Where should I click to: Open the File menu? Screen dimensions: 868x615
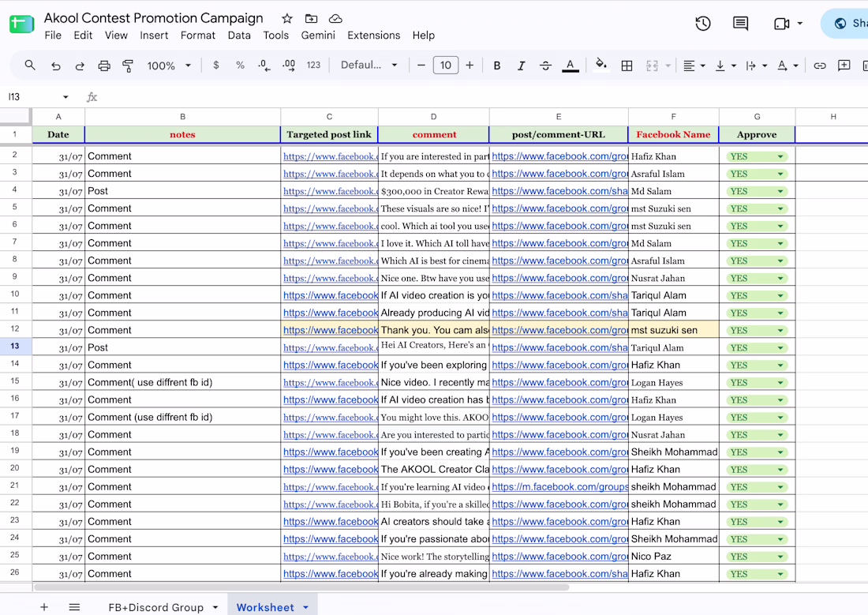[53, 35]
